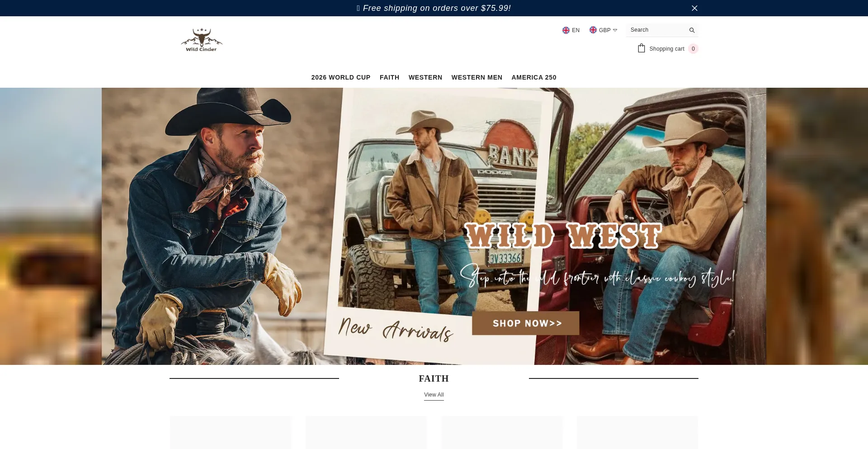
Task: Expand the currency options chevron
Action: tap(615, 30)
